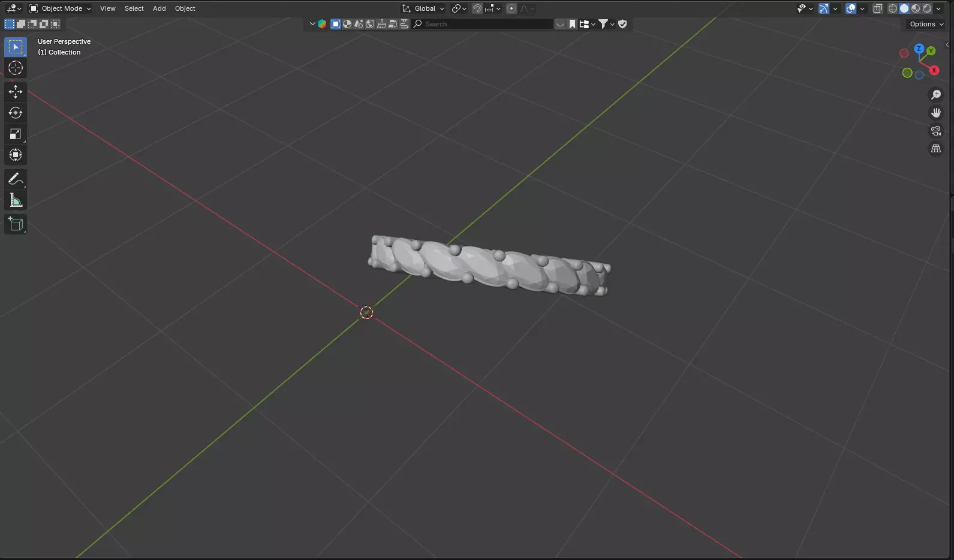Click the pan view hand icon
954x560 pixels.
[x=935, y=113]
